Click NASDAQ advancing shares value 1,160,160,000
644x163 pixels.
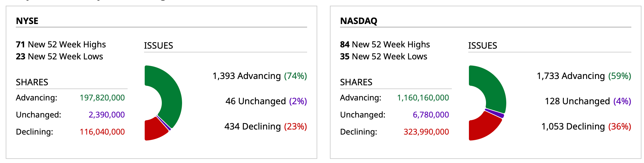coord(423,98)
